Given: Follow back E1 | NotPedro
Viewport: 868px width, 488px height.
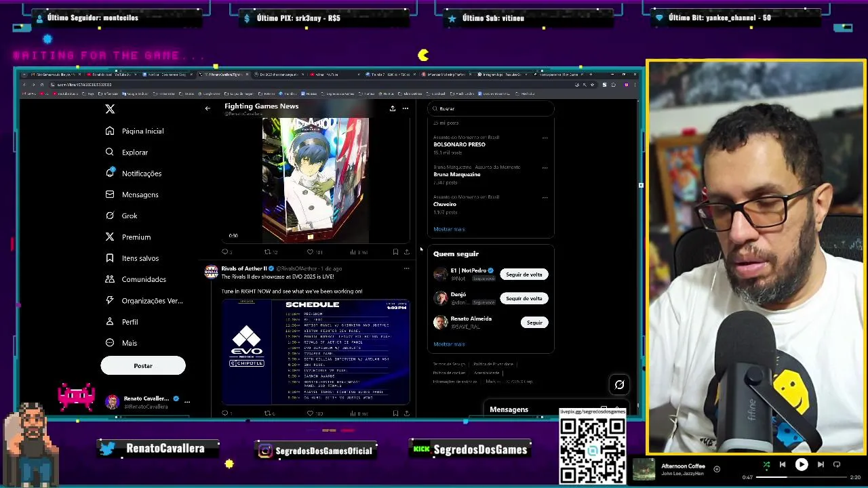Looking at the screenshot, I should click(x=524, y=274).
